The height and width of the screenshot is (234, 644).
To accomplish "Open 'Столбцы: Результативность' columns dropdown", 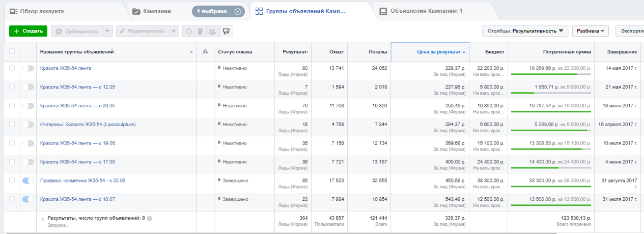I will (525, 31).
